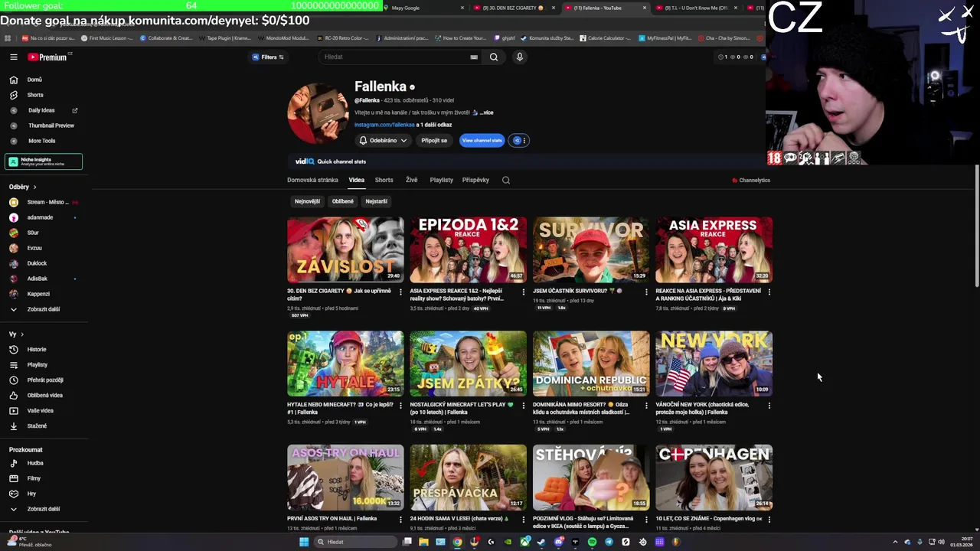
Task: Click the search magnifier button
Action: [x=494, y=57]
